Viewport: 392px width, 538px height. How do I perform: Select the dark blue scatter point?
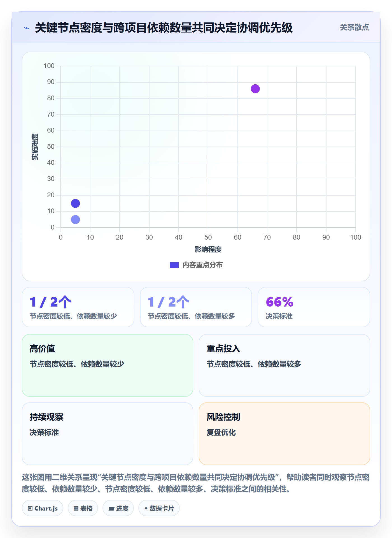coord(75,203)
